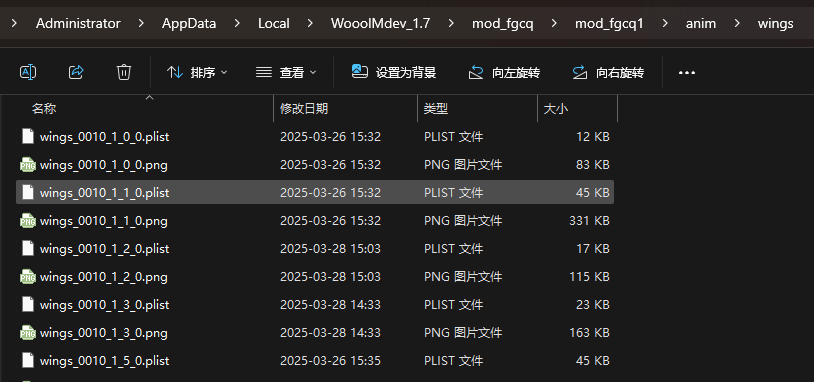Click the Delete trash icon

coord(124,72)
